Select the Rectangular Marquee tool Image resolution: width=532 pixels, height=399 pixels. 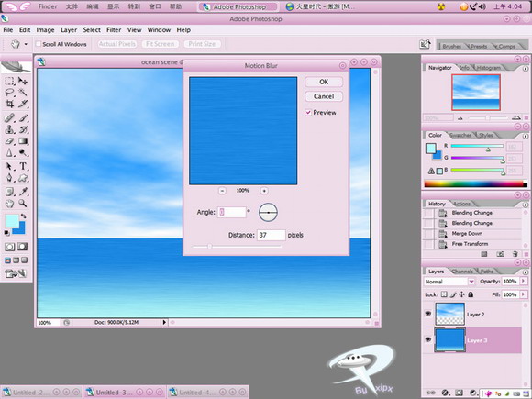pos(9,81)
